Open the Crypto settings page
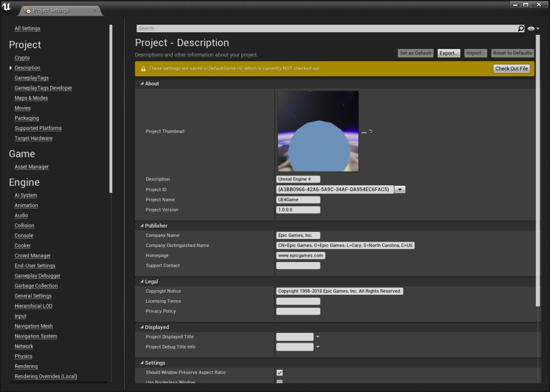 click(22, 58)
